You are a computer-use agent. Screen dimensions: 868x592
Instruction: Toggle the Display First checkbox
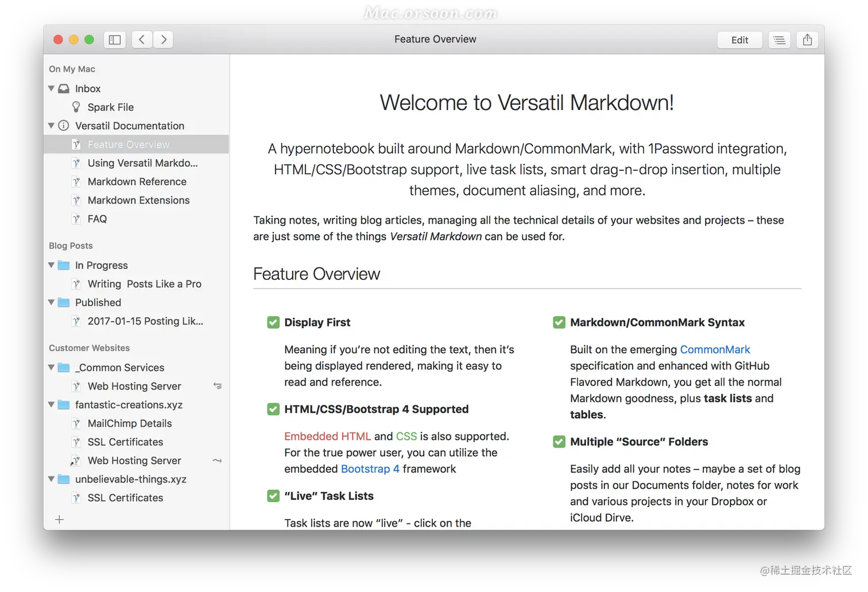[273, 322]
